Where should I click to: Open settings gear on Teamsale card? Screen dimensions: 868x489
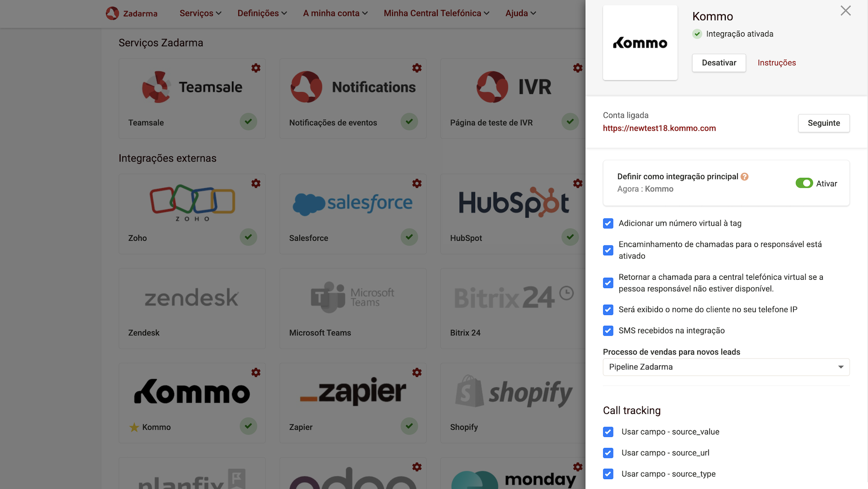pyautogui.click(x=256, y=68)
